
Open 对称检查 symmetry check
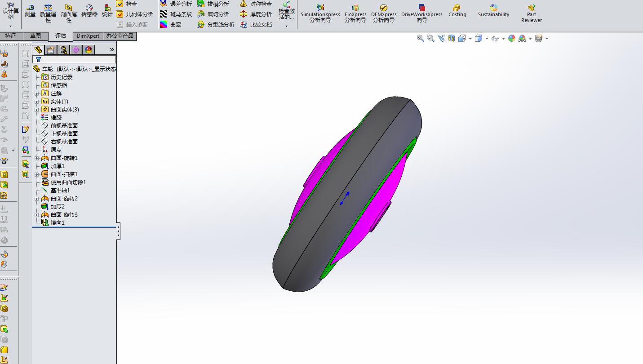[256, 4]
